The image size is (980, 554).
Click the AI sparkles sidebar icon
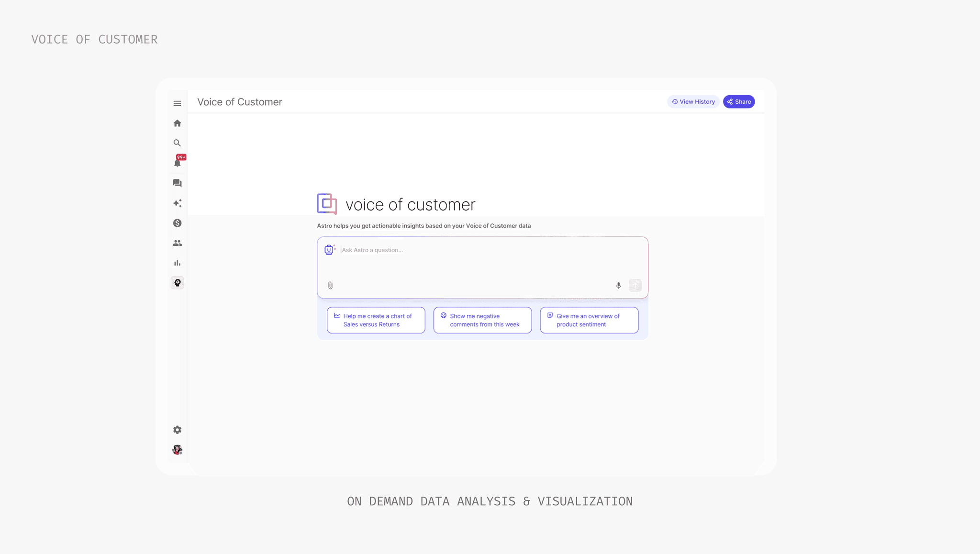177,203
